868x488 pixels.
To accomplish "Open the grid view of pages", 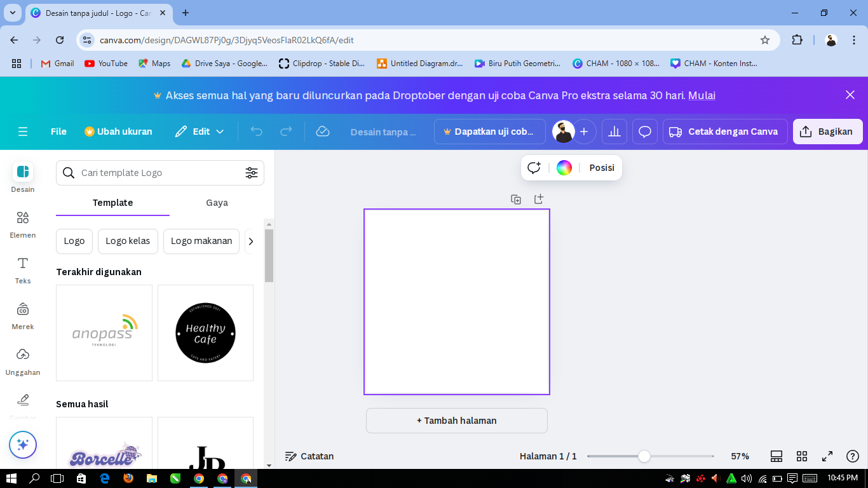I will pyautogui.click(x=802, y=456).
